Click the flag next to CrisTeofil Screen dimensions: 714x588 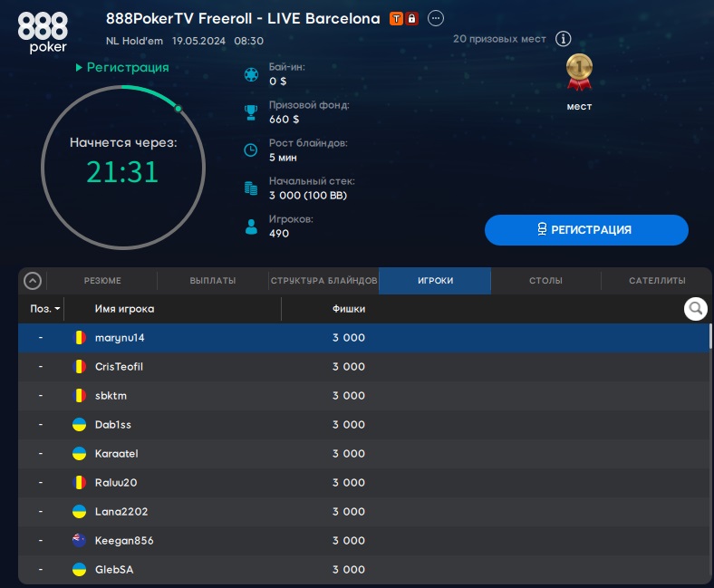pos(79,367)
